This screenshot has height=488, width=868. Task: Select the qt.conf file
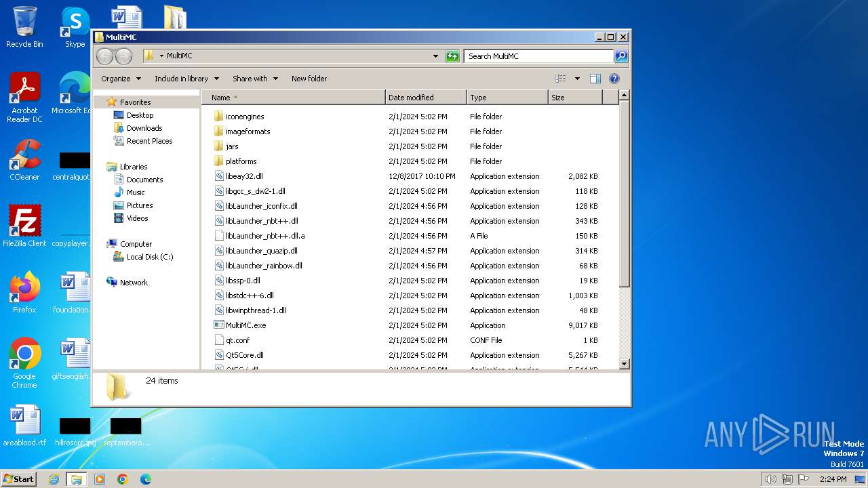point(237,340)
